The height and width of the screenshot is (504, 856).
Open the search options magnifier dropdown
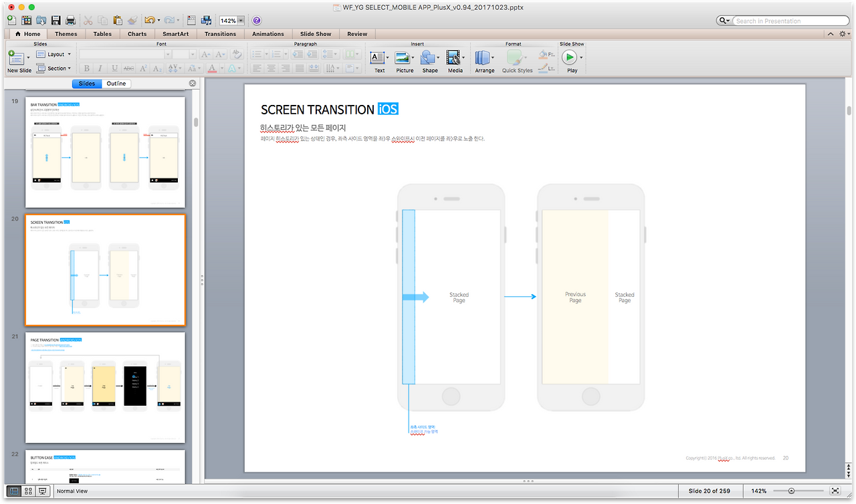pyautogui.click(x=724, y=21)
